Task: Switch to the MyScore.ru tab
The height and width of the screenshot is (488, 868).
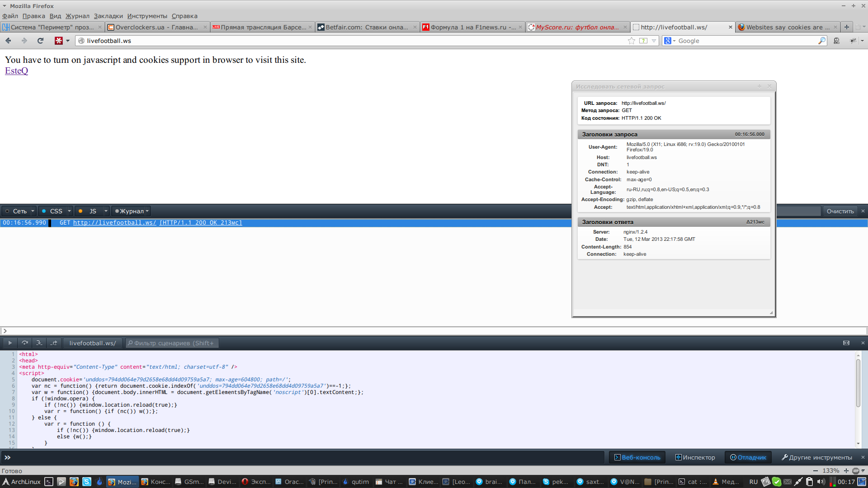Action: [577, 27]
